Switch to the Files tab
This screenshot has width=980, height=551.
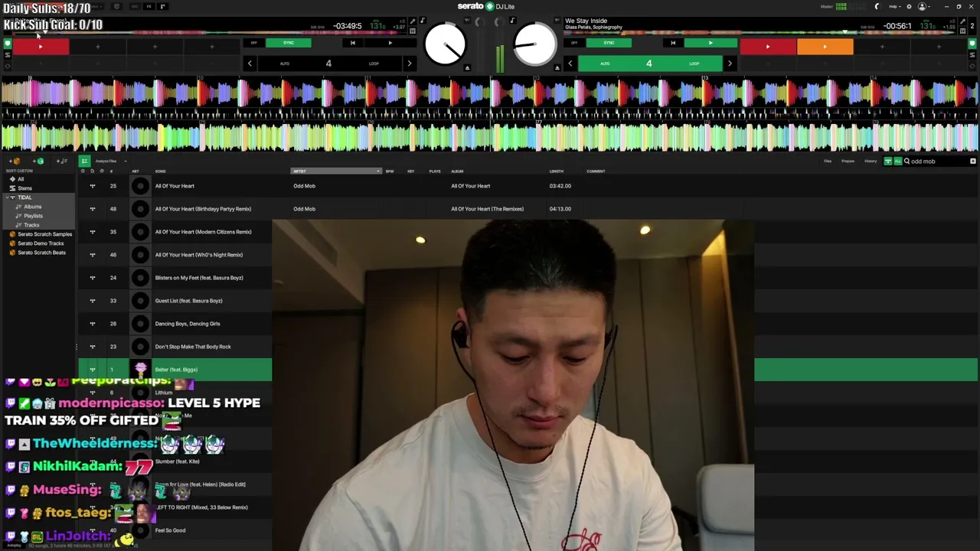(828, 161)
